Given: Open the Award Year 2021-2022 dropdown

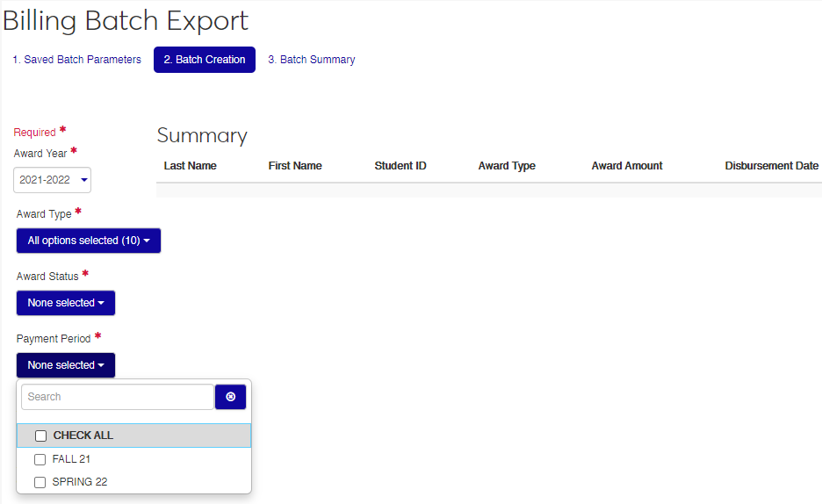Looking at the screenshot, I should [x=53, y=180].
